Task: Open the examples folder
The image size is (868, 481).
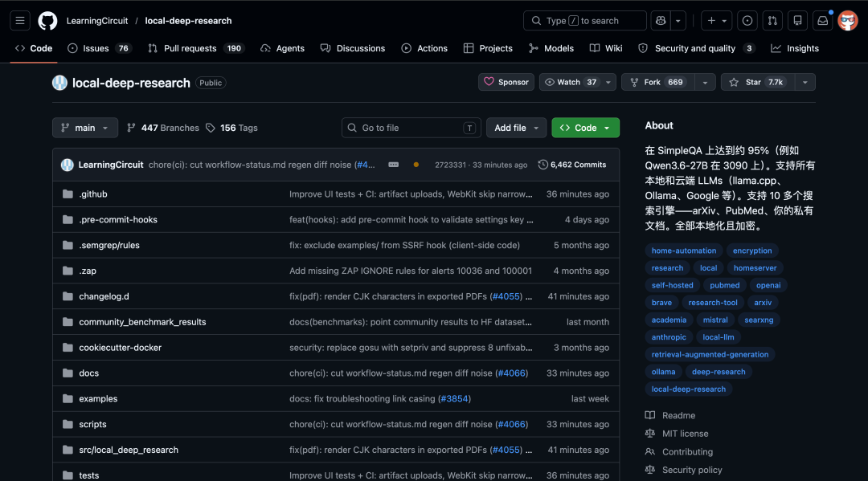Action: pyautogui.click(x=98, y=398)
